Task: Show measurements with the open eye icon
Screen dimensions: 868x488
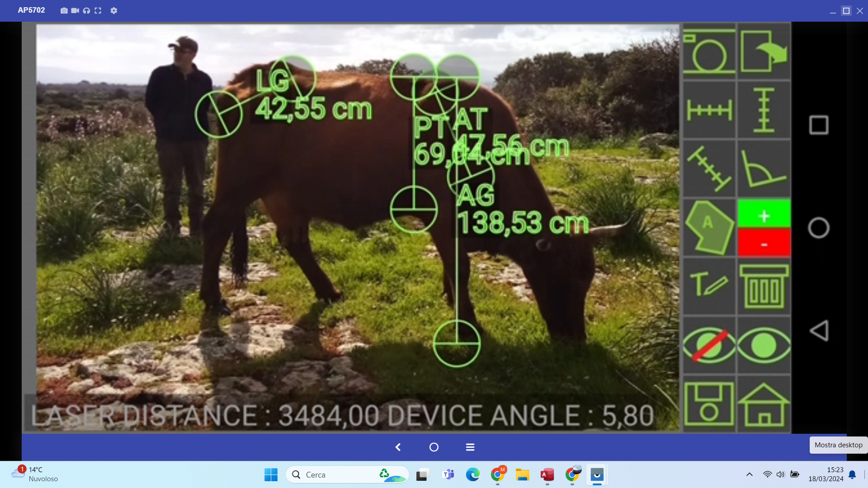Action: (x=764, y=345)
